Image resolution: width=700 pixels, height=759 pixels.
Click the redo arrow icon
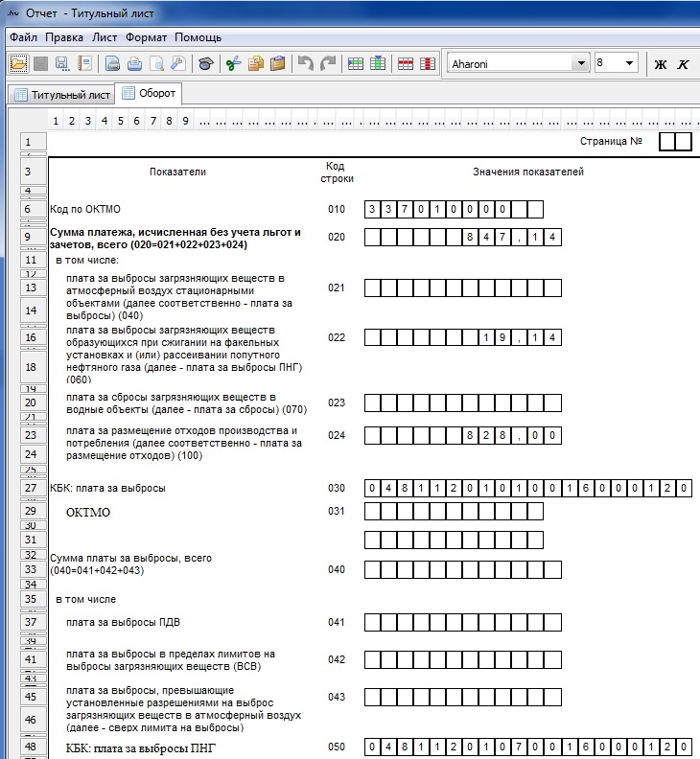point(328,64)
